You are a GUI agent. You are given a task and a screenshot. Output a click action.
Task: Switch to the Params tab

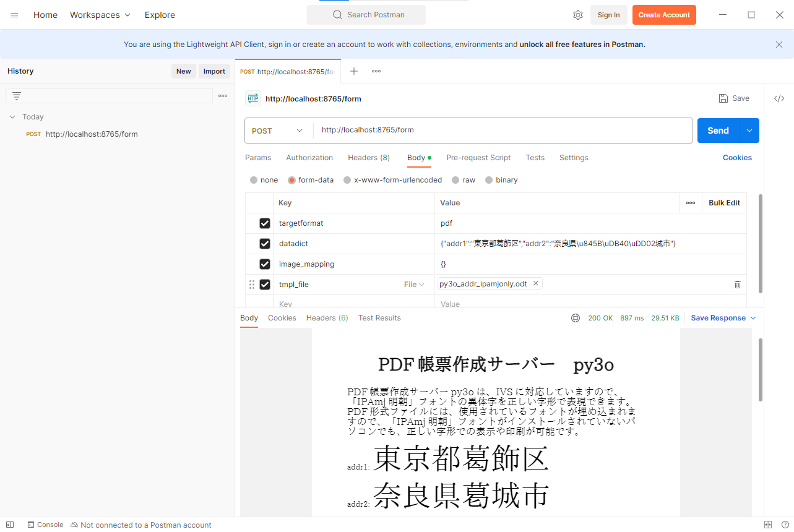(258, 158)
